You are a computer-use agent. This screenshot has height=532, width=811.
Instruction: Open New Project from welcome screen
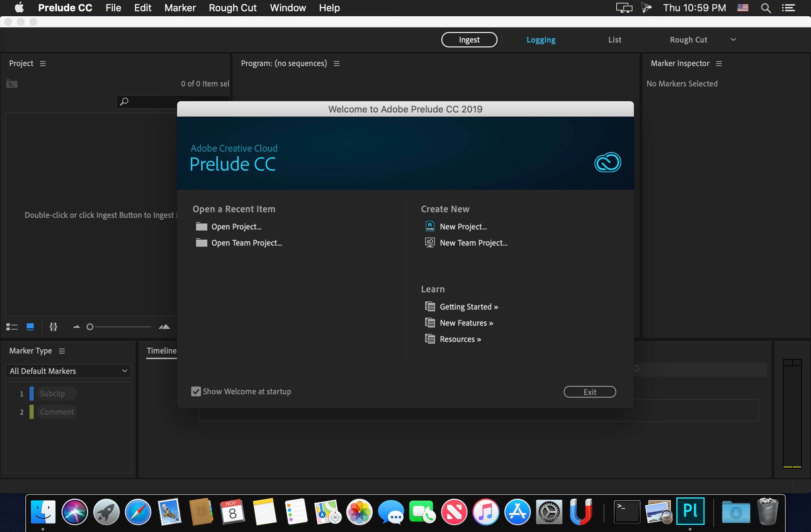click(x=463, y=226)
